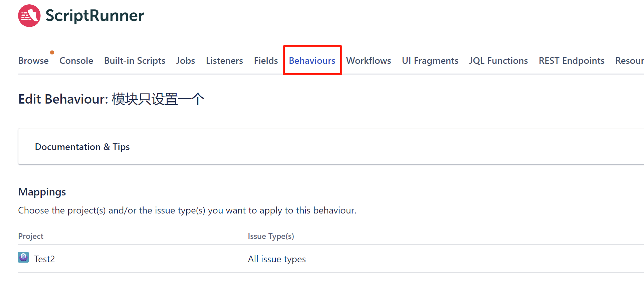
Task: Click the mappings description sentence
Action: click(187, 210)
